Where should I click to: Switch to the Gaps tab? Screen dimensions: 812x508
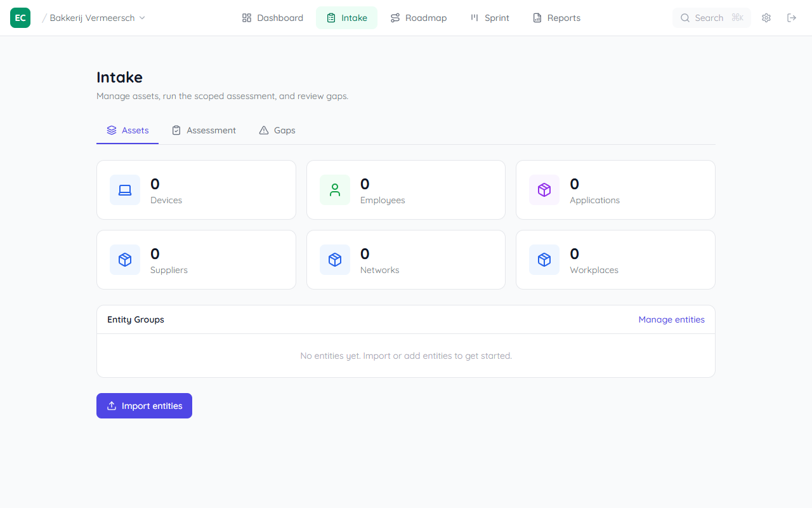(277, 130)
